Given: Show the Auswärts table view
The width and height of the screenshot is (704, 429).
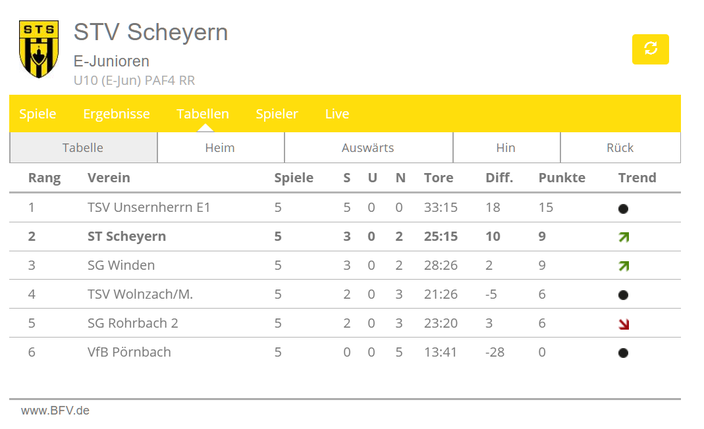Looking at the screenshot, I should 369,147.
